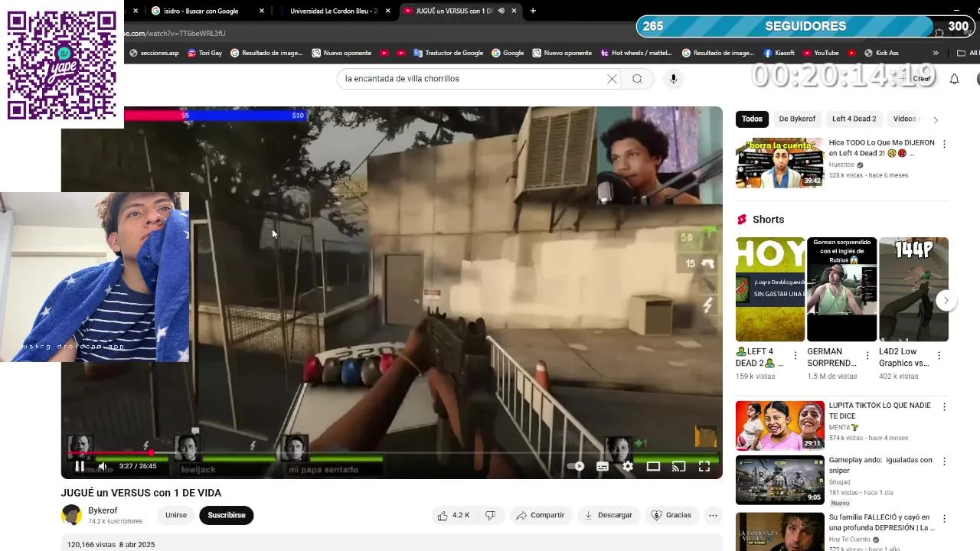
Task: Switch to theater mode view
Action: click(653, 466)
